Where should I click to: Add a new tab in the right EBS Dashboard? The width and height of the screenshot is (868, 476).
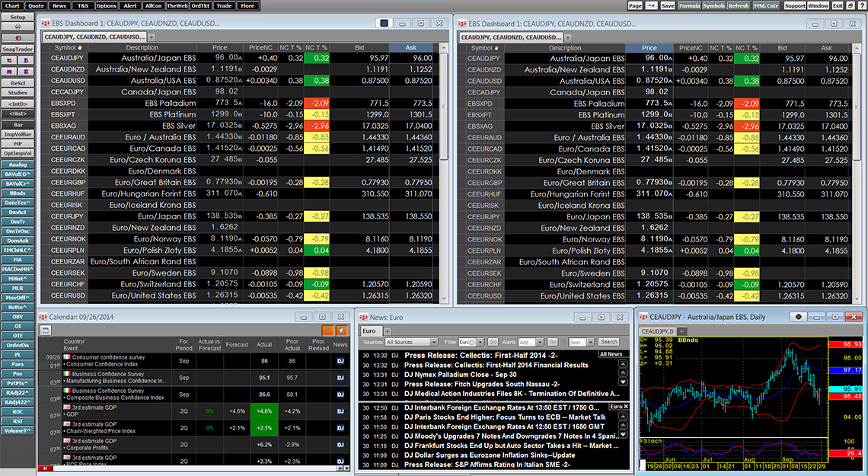pyautogui.click(x=568, y=37)
